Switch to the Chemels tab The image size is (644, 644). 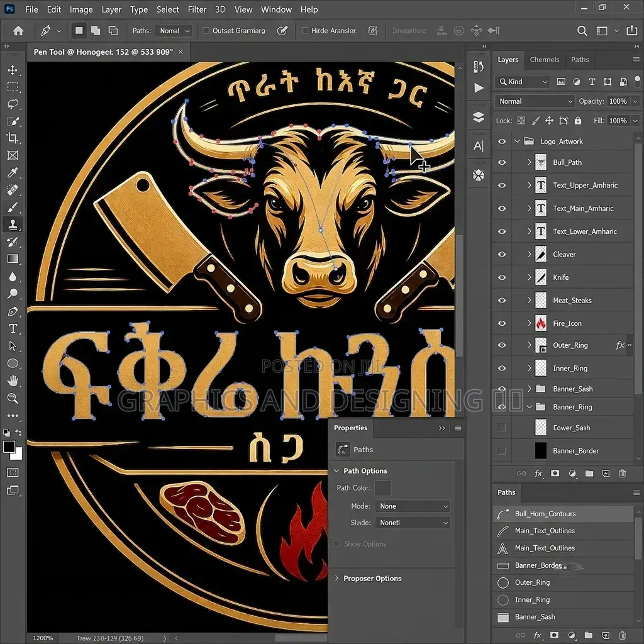coord(544,60)
